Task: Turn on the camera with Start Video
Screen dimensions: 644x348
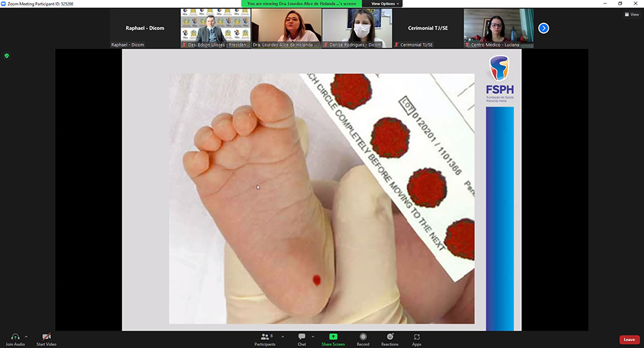Action: pos(46,337)
